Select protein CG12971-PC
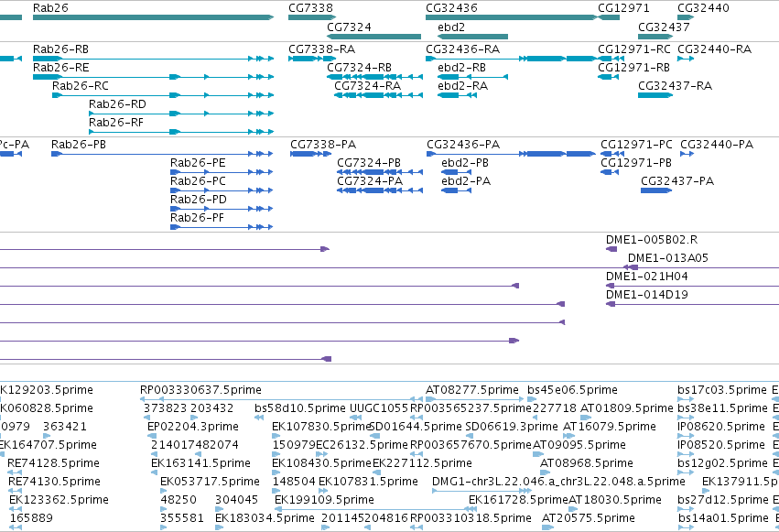Screen dimensions: 779x532 pyautogui.click(x=636, y=145)
